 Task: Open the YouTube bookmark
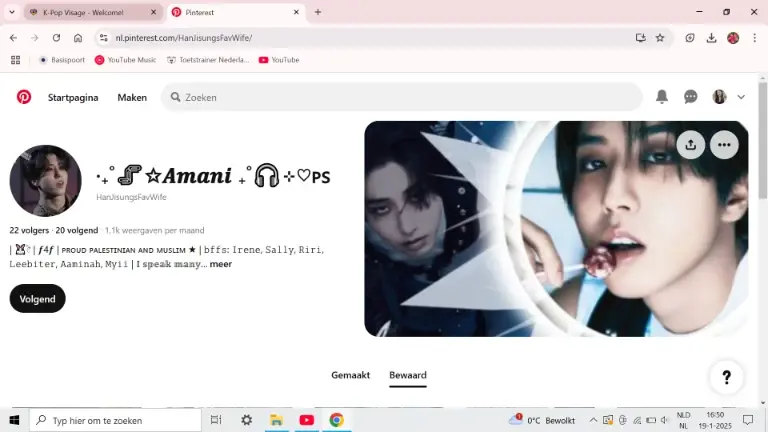tap(279, 60)
